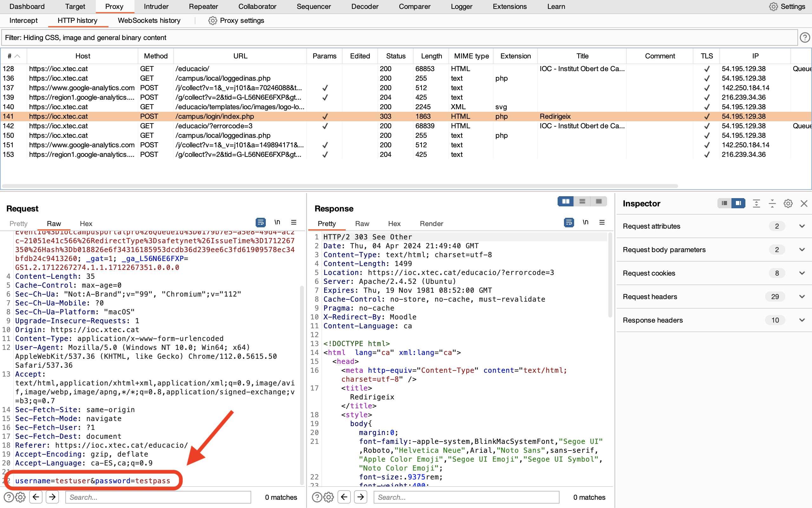Open the Response panel hamburger menu
812x508 pixels.
click(602, 223)
